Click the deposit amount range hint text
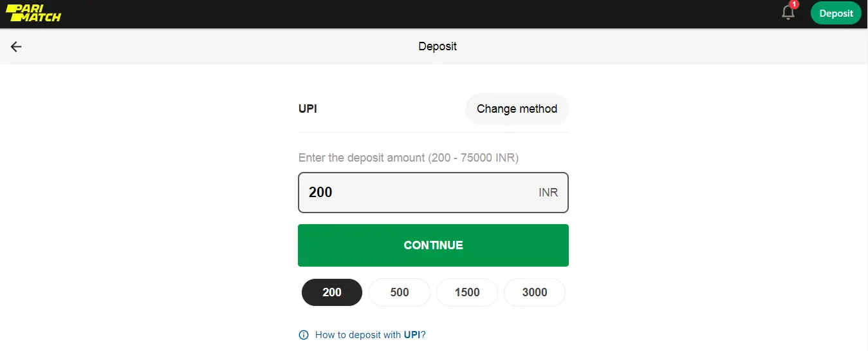The width and height of the screenshot is (868, 351). coord(409,158)
